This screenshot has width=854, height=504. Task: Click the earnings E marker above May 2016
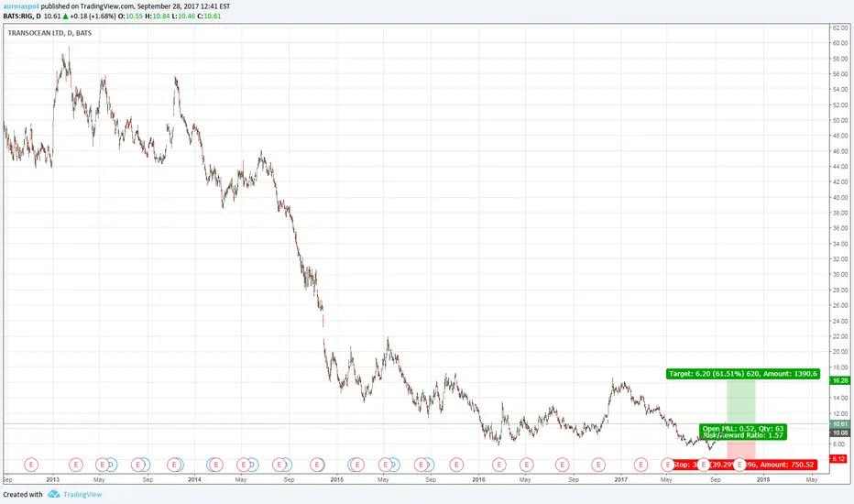click(x=526, y=465)
